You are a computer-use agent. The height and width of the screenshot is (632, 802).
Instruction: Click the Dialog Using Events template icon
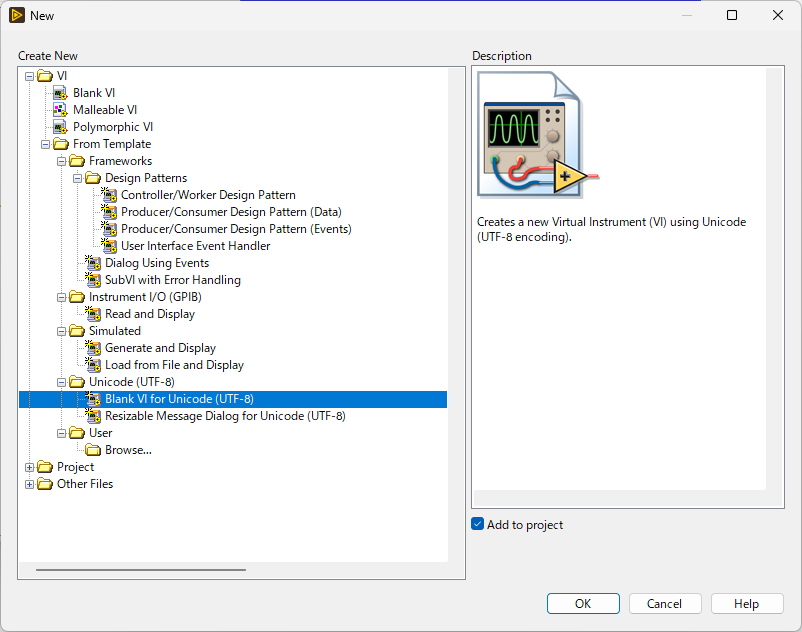click(93, 263)
